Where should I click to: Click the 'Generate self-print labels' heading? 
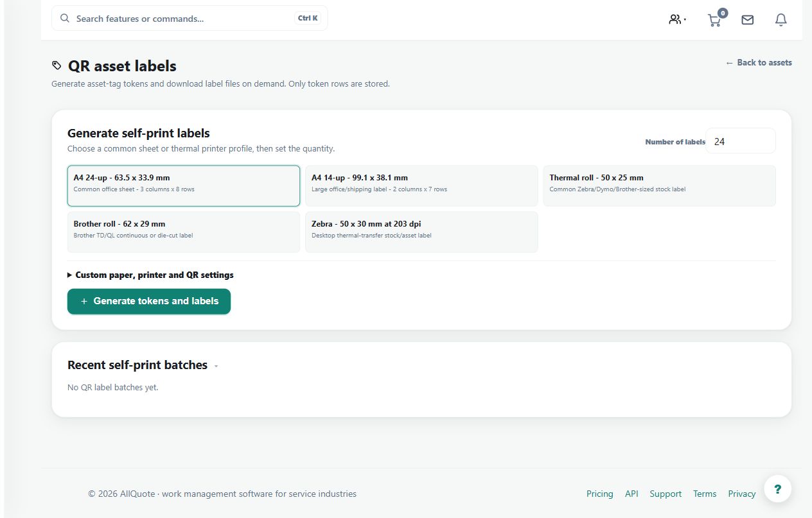[139, 134]
